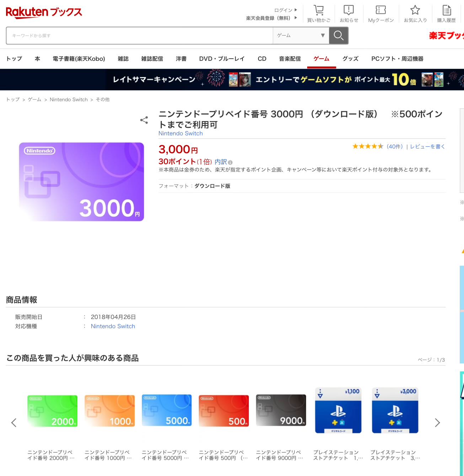
Task: Open the PlayStation ¥3,000 ticket thumbnail
Action: tap(395, 410)
